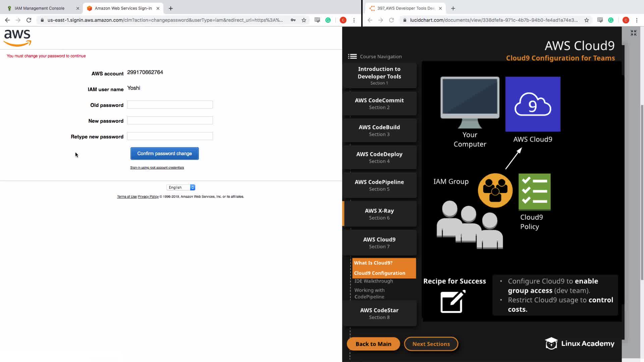This screenshot has width=644, height=362.
Task: Reload the AWS sign-in page
Action: click(x=29, y=20)
